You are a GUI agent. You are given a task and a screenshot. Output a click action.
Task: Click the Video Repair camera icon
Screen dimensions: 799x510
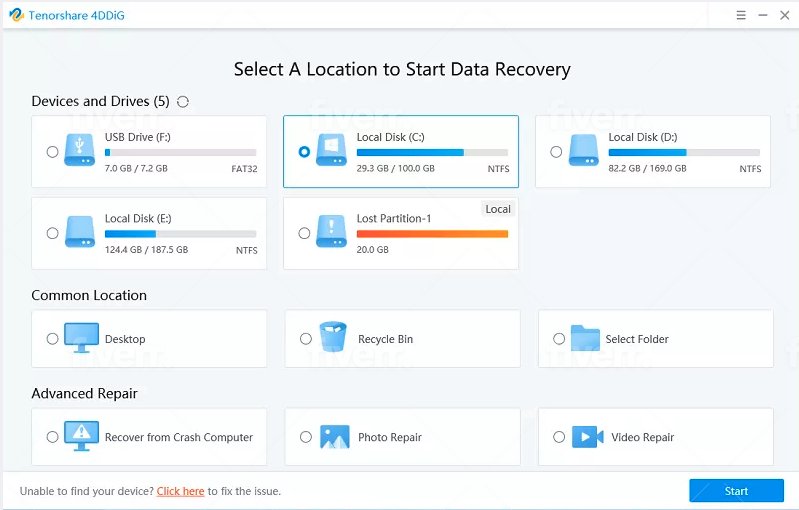[x=588, y=437]
